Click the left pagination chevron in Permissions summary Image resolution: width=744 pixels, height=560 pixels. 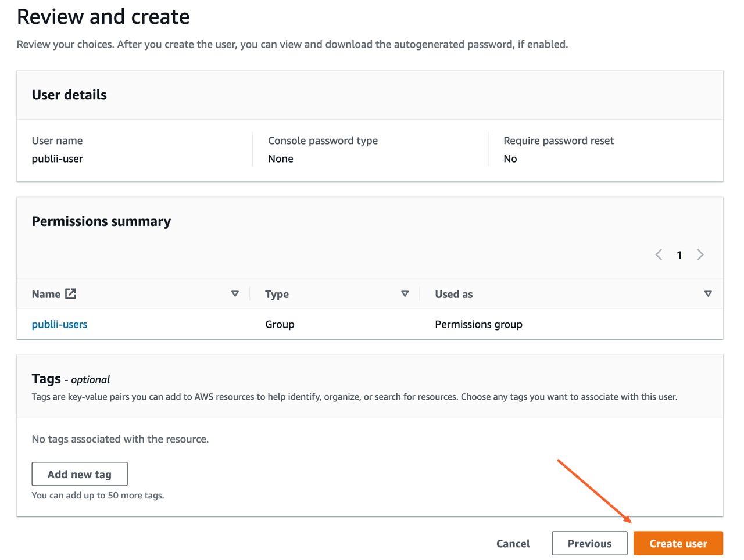point(658,254)
